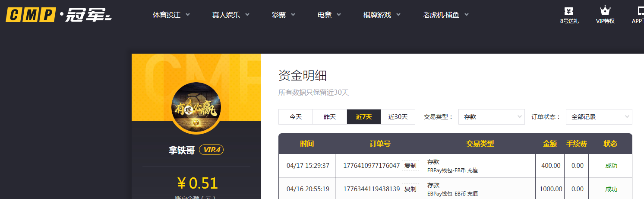Click the 时间 column header

306,144
